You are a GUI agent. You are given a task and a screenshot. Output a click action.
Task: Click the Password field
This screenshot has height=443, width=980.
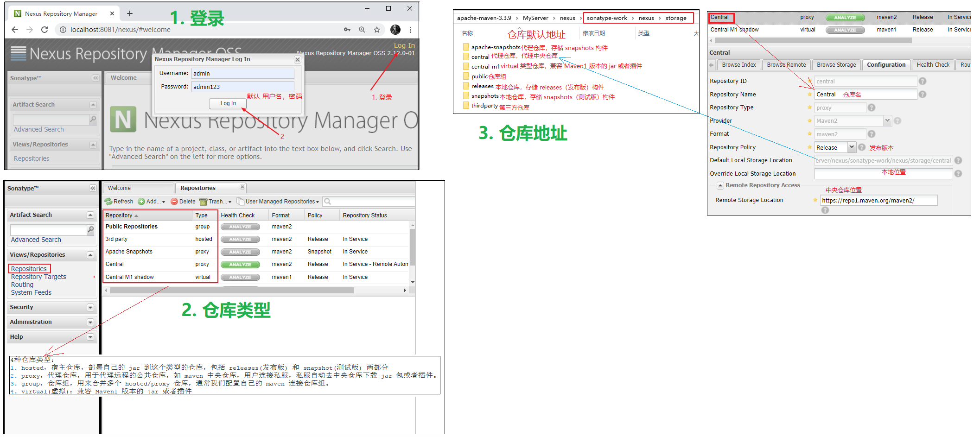pyautogui.click(x=243, y=87)
